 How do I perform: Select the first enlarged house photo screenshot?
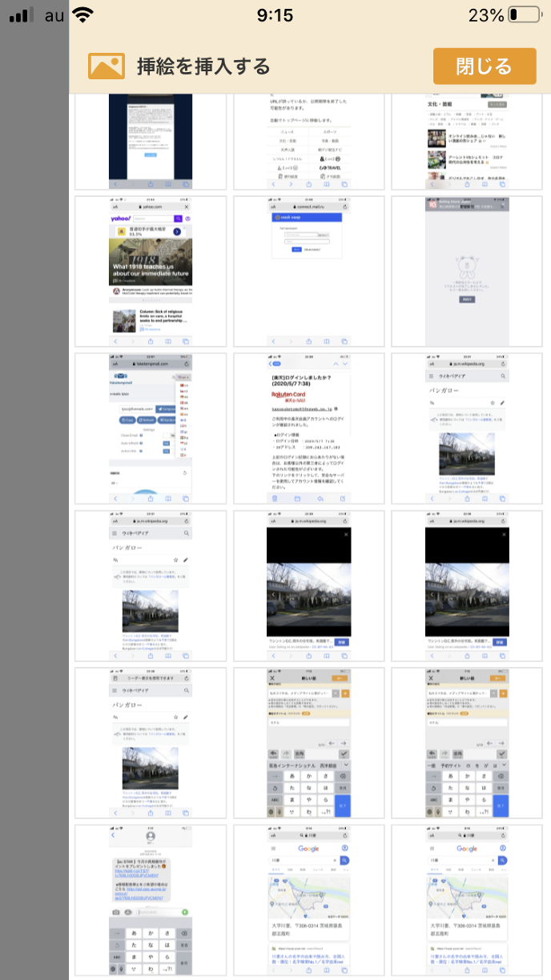(309, 585)
